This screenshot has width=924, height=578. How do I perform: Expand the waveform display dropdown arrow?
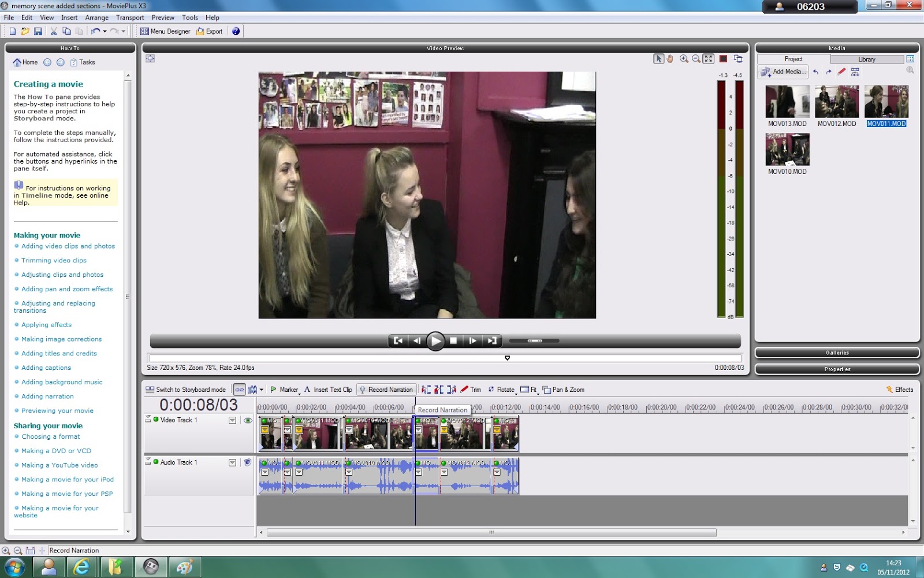click(262, 390)
